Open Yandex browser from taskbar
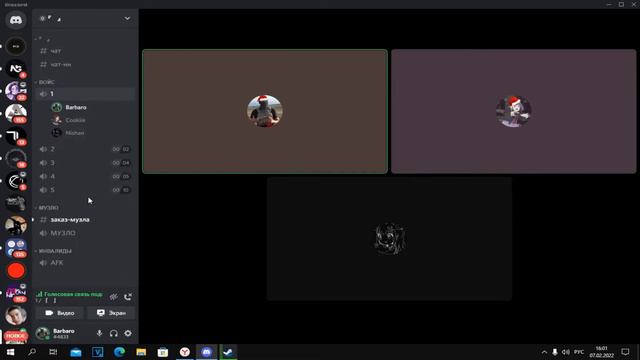 click(184, 352)
